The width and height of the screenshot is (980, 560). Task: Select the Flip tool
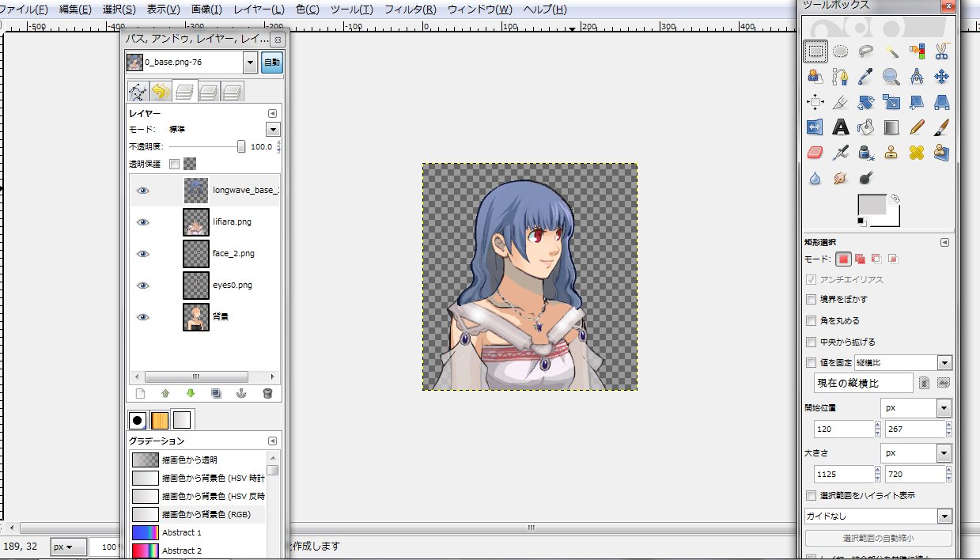pos(815,127)
